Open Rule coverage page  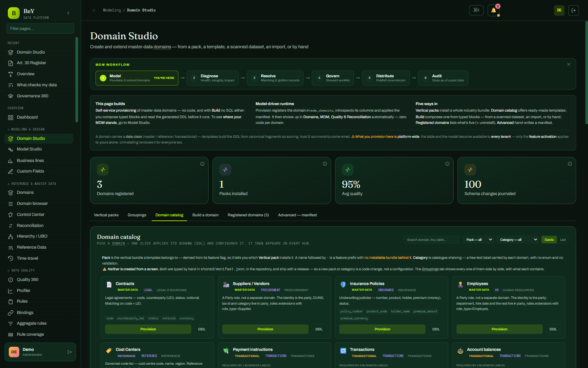39,334
